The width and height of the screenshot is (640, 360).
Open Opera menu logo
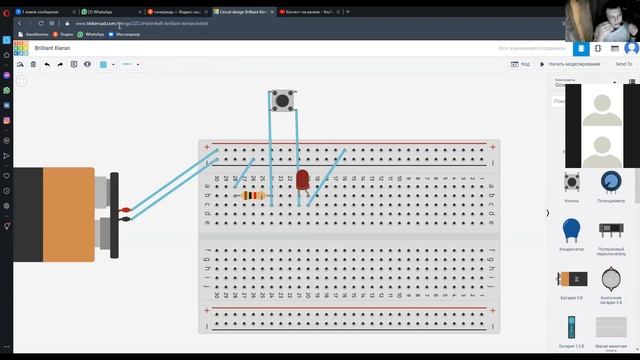[x=6, y=13]
